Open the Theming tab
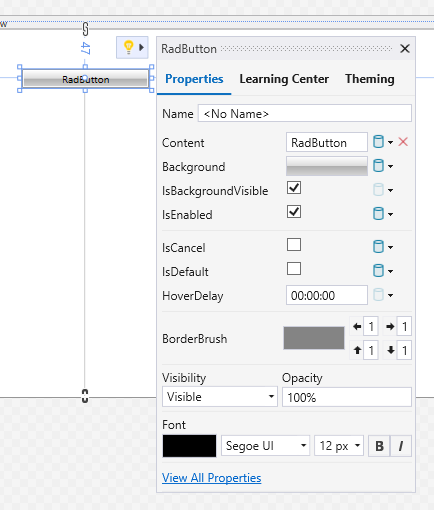434x510 pixels. click(x=370, y=79)
